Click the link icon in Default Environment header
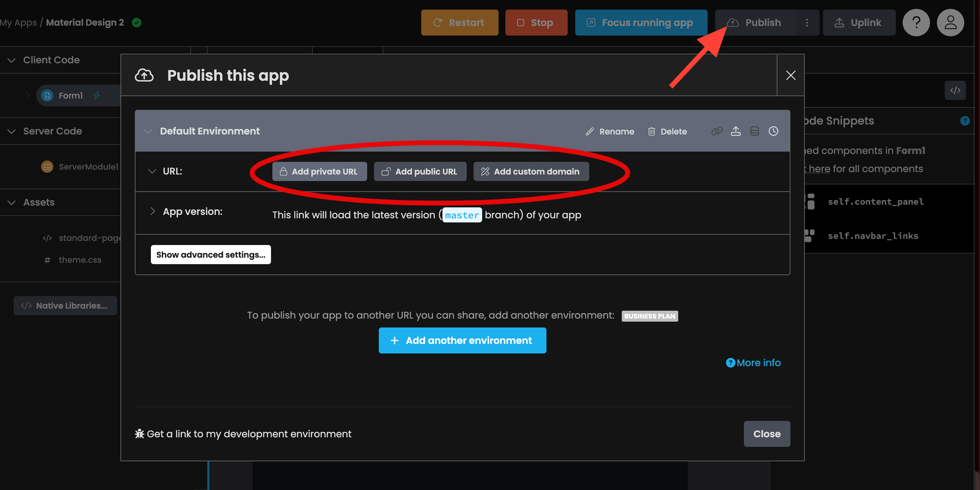Image resolution: width=980 pixels, height=490 pixels. [x=717, y=131]
